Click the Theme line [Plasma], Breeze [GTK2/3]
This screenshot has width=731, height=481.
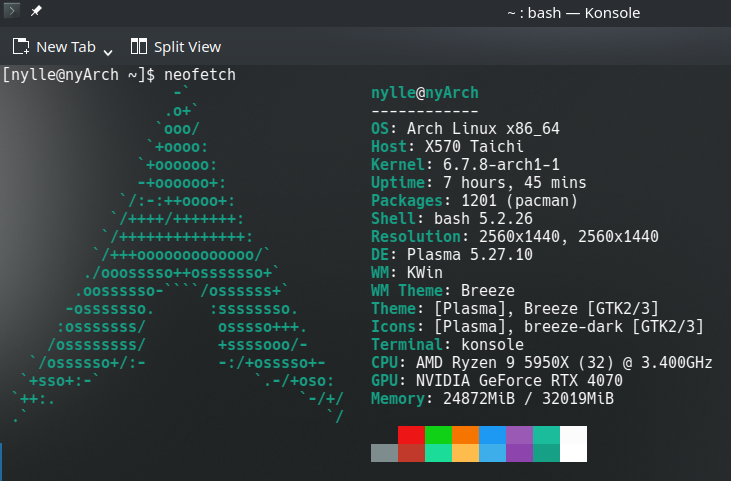(x=515, y=309)
